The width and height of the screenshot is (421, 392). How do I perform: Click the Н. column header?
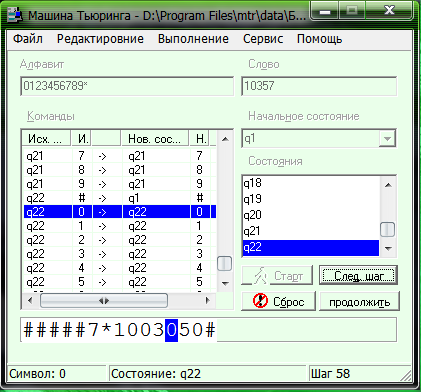200,138
